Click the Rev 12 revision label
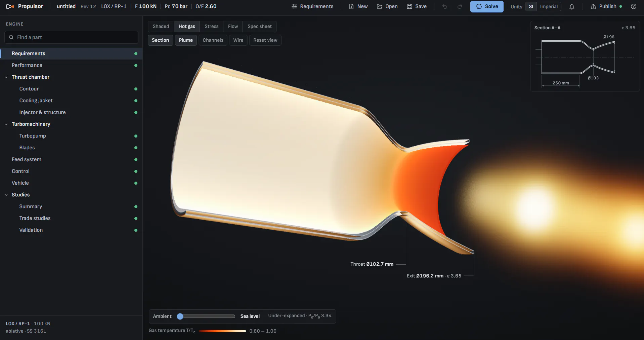 88,6
